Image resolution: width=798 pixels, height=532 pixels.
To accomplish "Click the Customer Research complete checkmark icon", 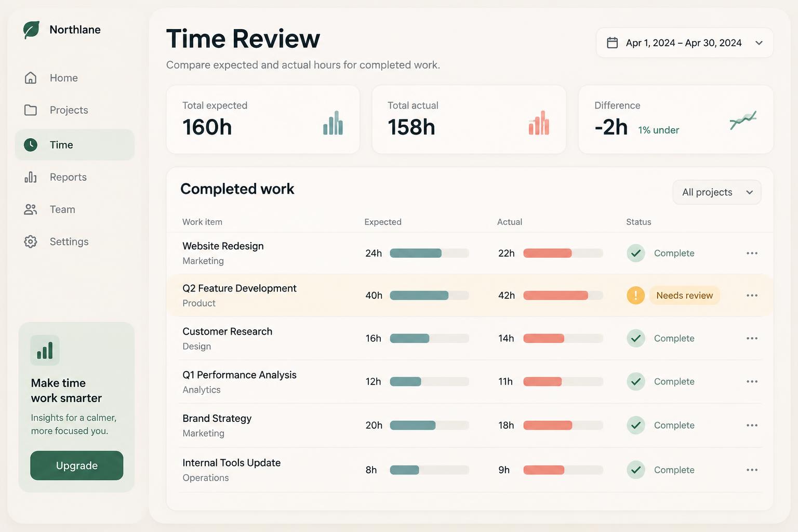I will point(635,338).
